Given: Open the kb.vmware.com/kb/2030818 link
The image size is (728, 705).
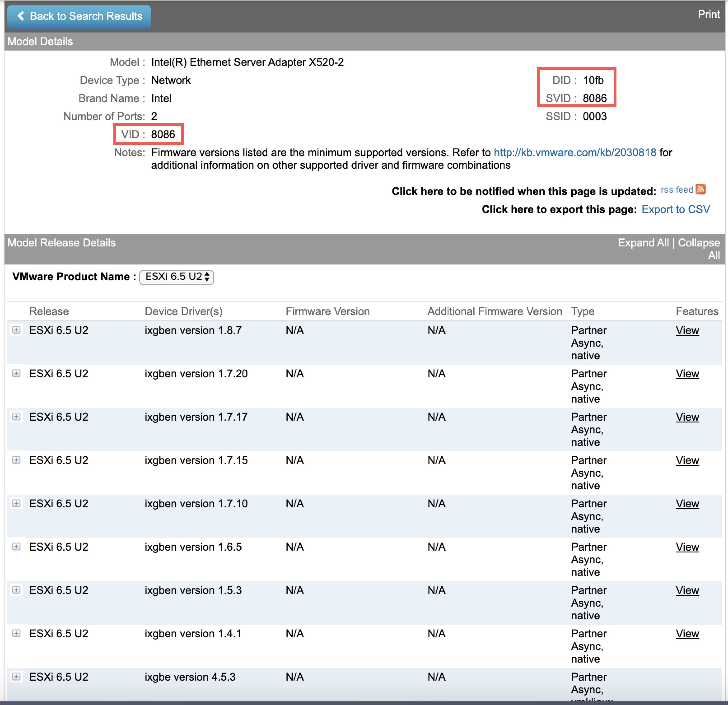Looking at the screenshot, I should pyautogui.click(x=575, y=153).
